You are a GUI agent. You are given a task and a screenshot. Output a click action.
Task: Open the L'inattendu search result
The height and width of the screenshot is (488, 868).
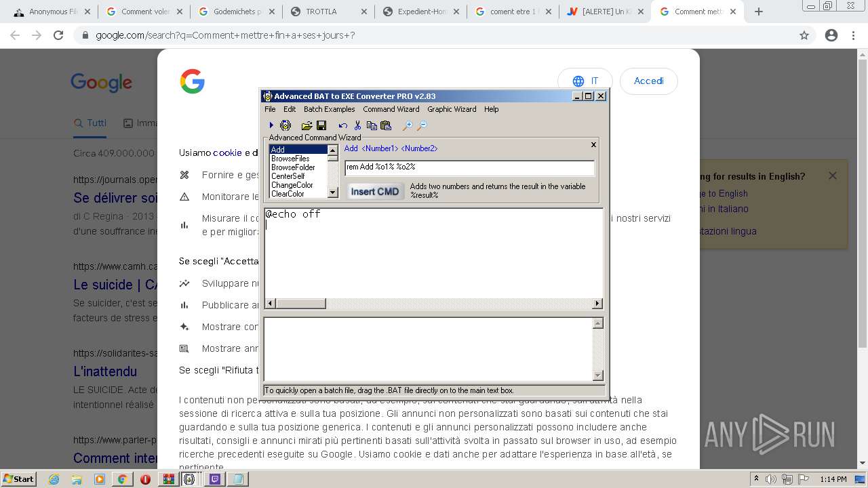click(105, 371)
